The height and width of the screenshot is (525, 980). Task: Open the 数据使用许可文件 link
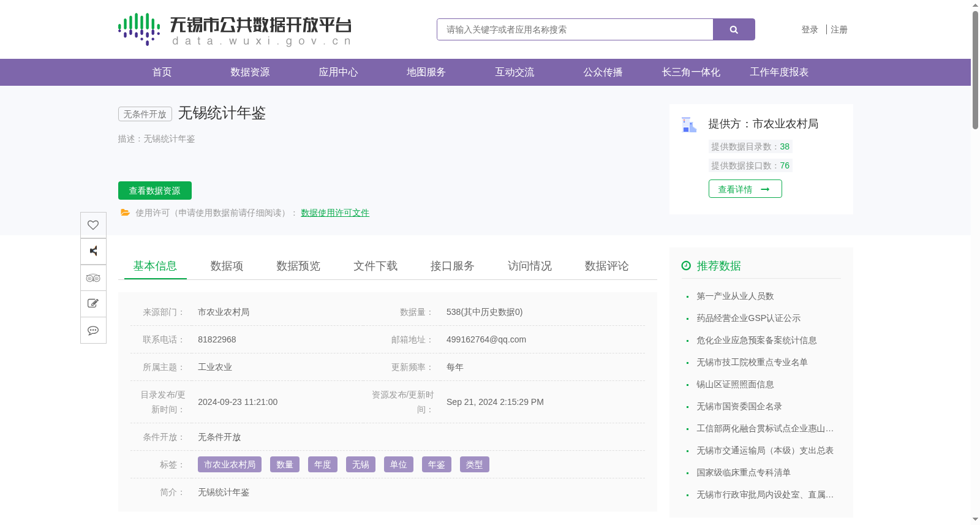coord(335,213)
